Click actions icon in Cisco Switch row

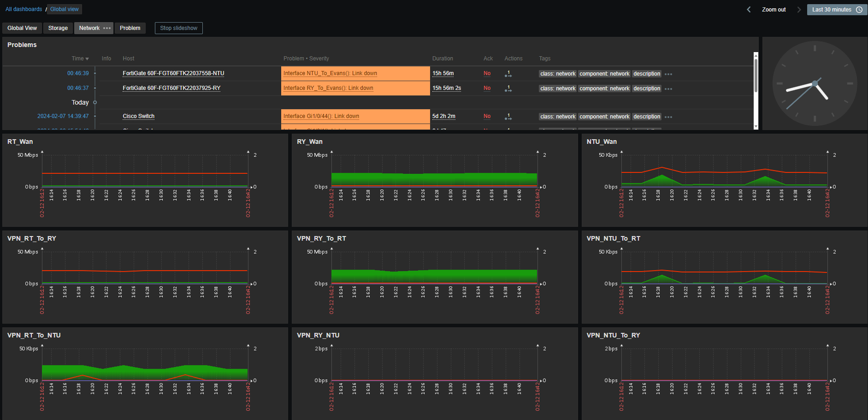pyautogui.click(x=508, y=117)
